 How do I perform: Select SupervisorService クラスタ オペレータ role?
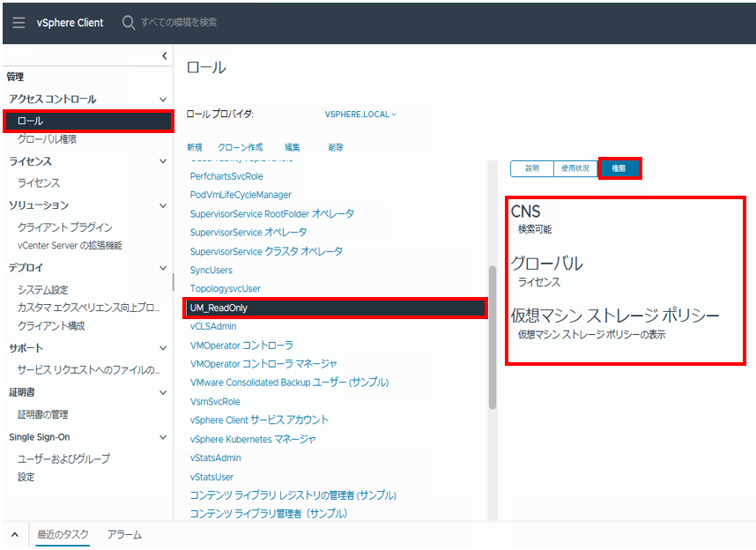[x=266, y=251]
